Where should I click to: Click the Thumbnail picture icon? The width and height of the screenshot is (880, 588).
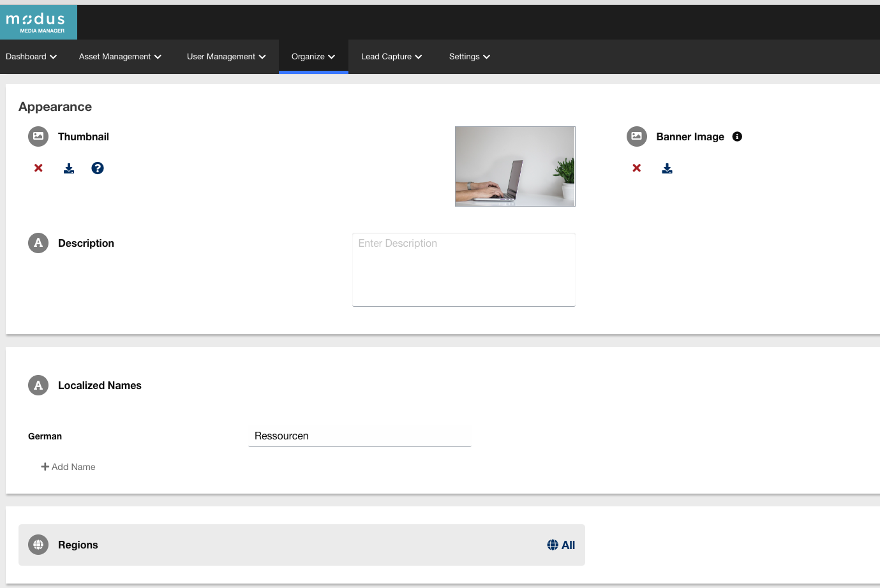click(38, 136)
